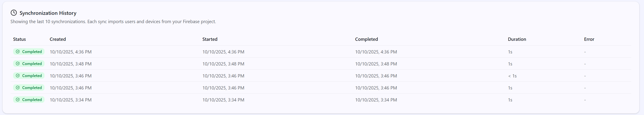Click the "< 1s" duration value
This screenshot has width=644, height=115.
pos(512,76)
